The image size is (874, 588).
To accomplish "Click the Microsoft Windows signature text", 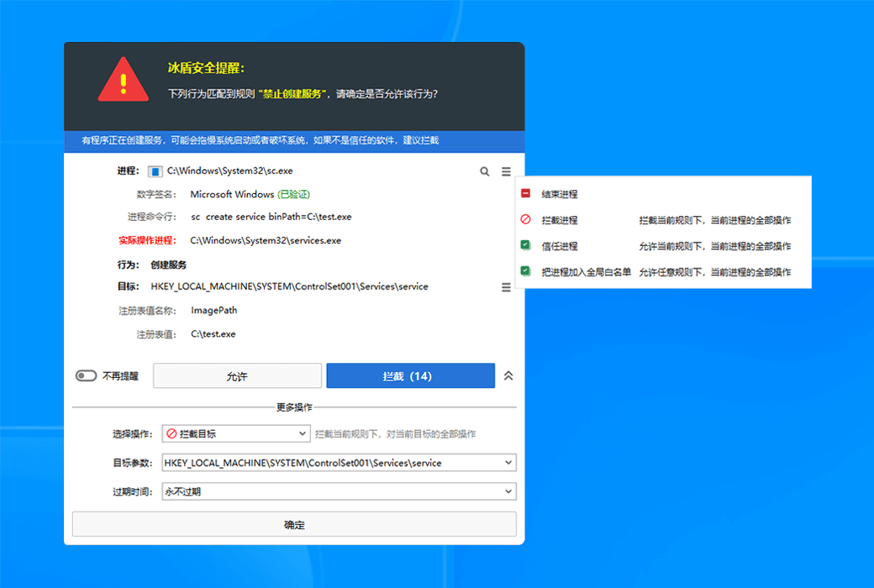I will click(x=233, y=194).
